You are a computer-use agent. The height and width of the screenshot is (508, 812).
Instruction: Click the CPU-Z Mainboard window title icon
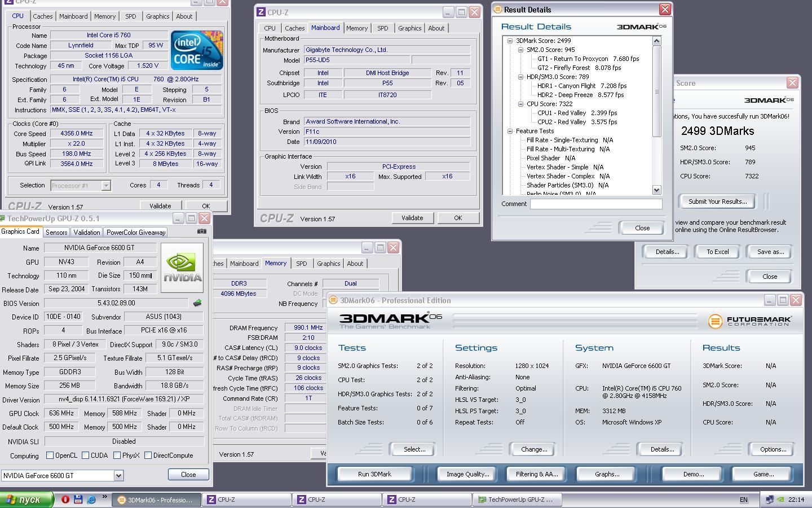(x=261, y=12)
